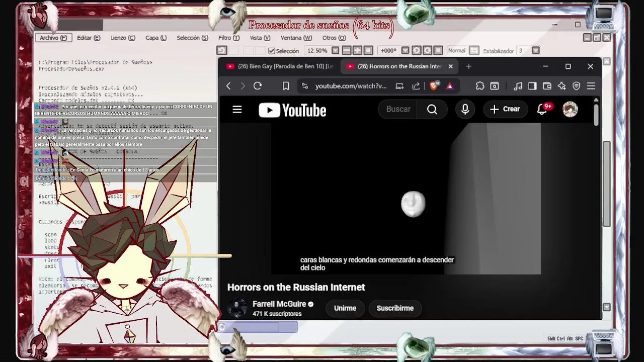
Task: Click the zoom out minus icon
Action: coord(347,51)
